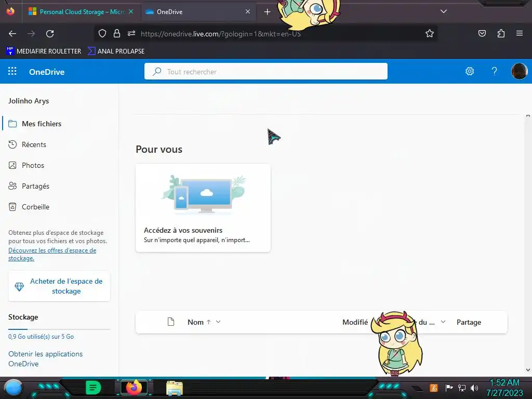Screen dimensions: 532x399
Task: Open Firefox from the taskbar
Action: click(134, 388)
